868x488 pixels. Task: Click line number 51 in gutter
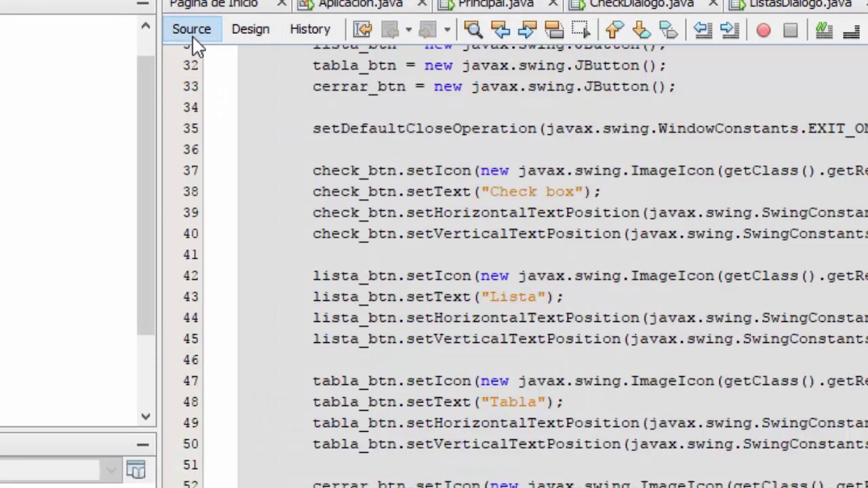click(191, 465)
